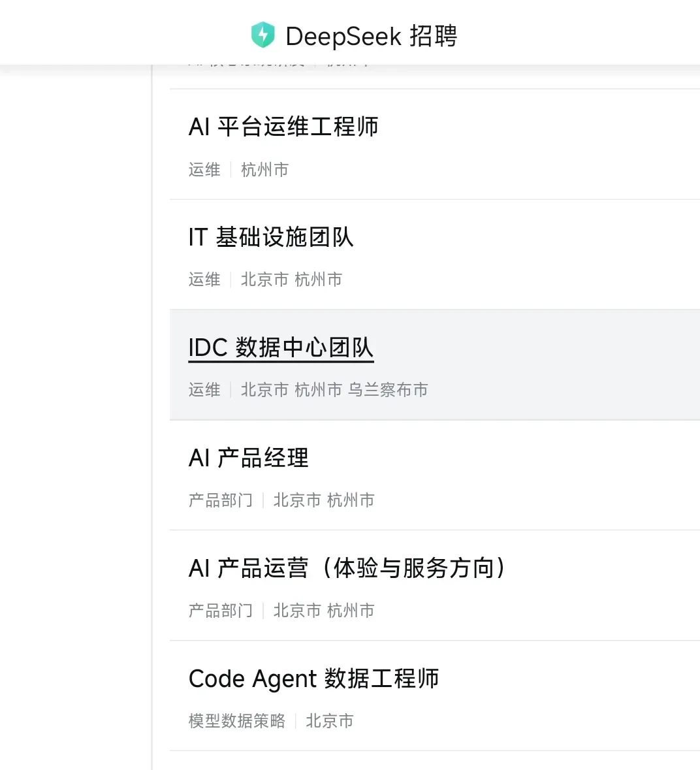Viewport: 700px width, 770px height.
Task: Open the AI 平台运维工程师 job posting
Action: (283, 127)
